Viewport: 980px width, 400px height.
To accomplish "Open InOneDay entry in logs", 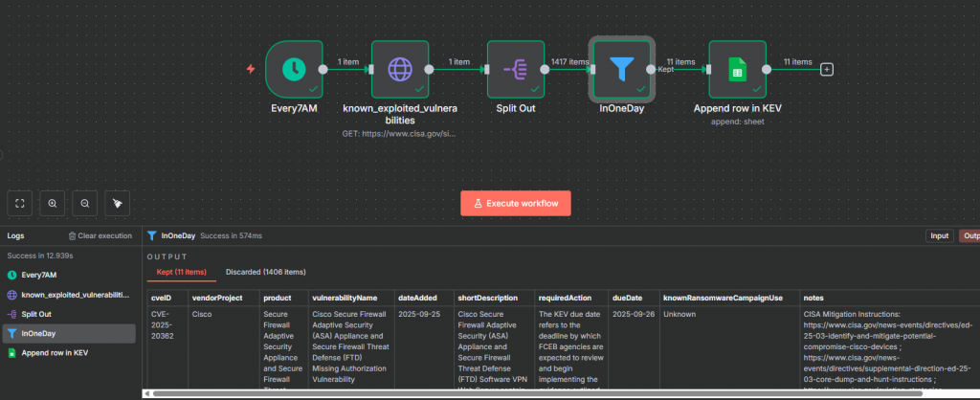I will (x=69, y=333).
